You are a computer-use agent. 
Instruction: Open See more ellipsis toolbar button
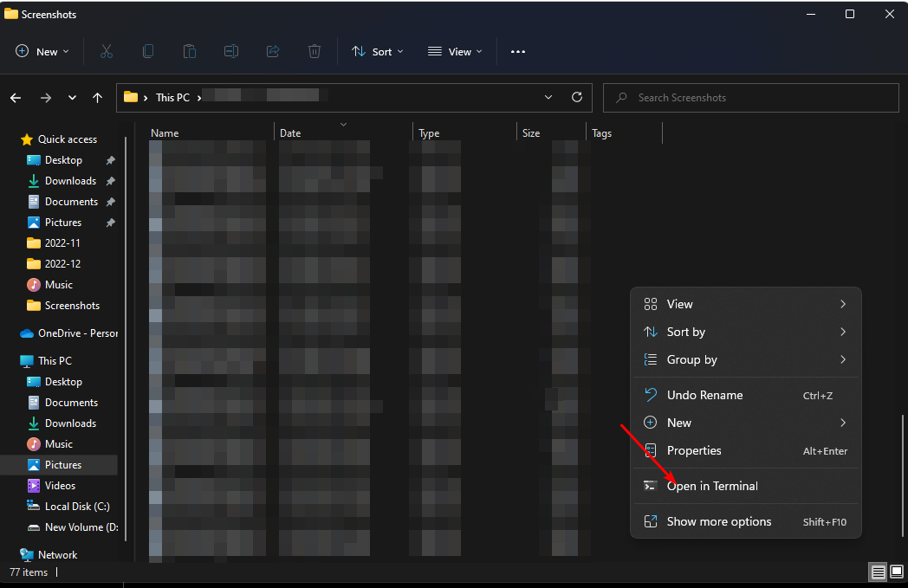(518, 52)
